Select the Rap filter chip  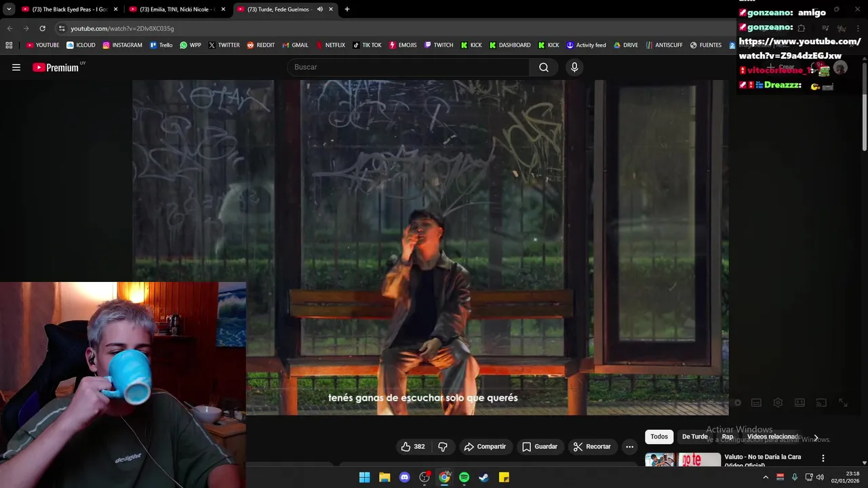point(728,437)
